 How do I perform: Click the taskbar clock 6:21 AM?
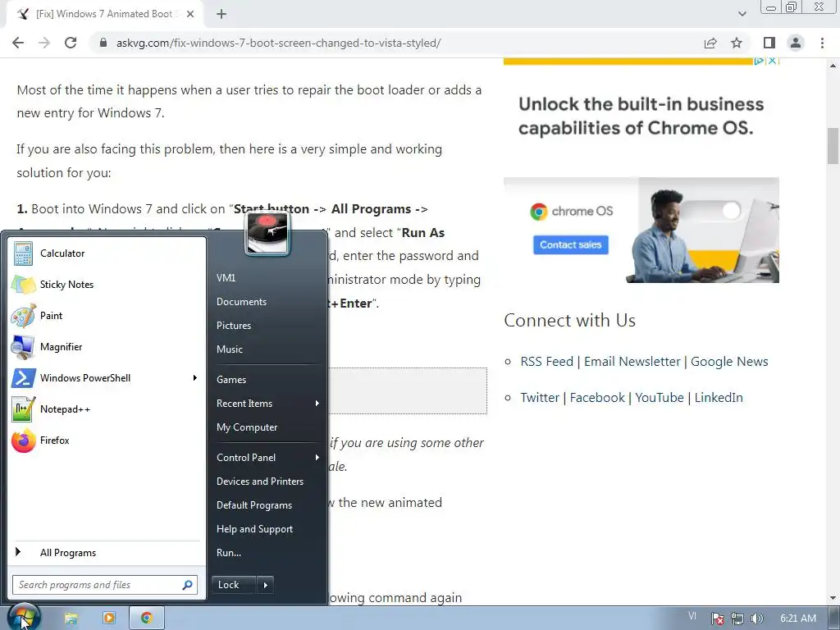[x=798, y=619]
